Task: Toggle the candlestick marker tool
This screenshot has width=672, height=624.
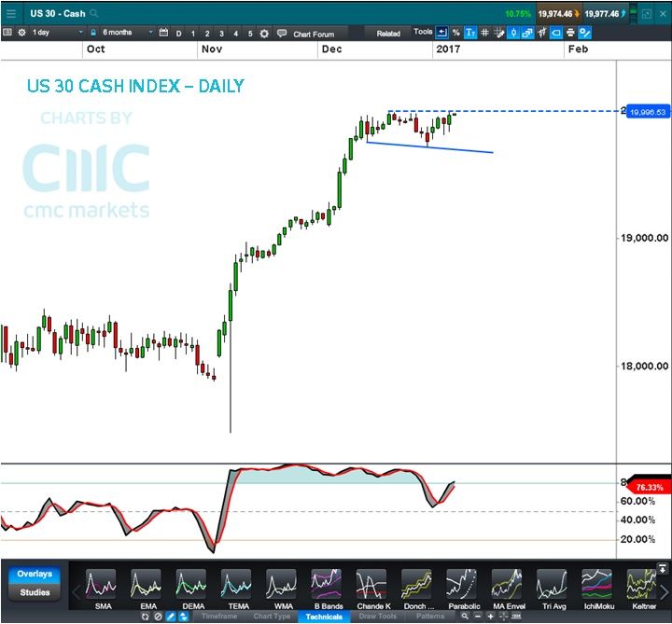Action: point(513,32)
